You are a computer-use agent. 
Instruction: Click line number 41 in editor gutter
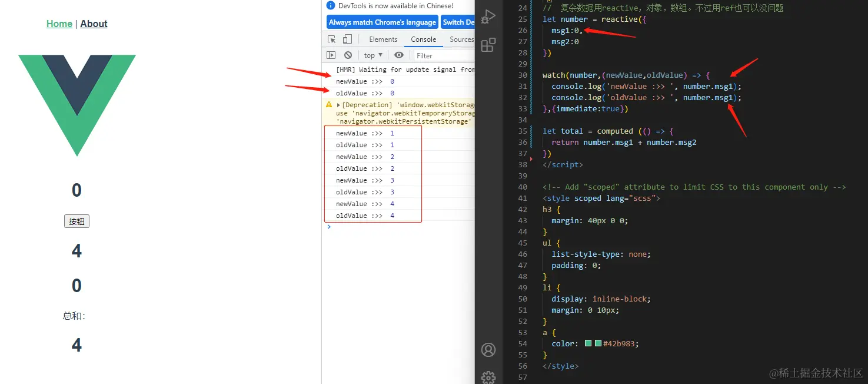tap(523, 198)
